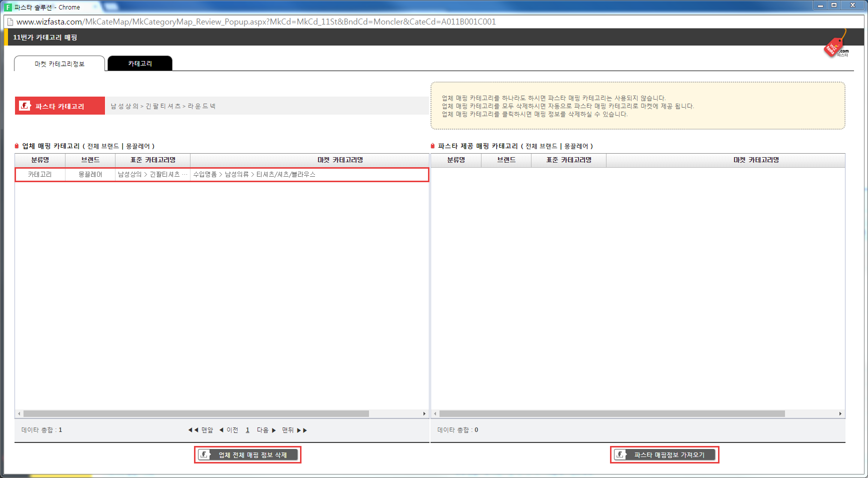Click right table horizontal scrollbar
The height and width of the screenshot is (478, 868).
coord(612,414)
